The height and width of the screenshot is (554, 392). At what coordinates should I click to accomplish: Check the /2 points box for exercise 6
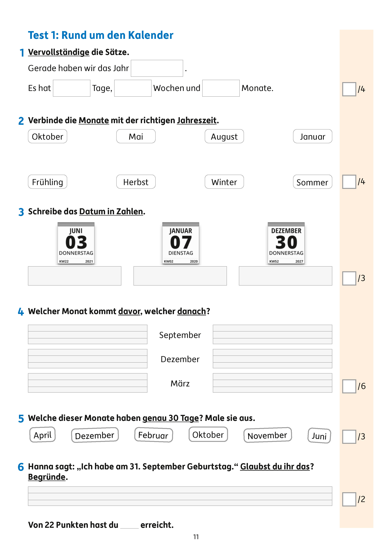click(x=349, y=499)
